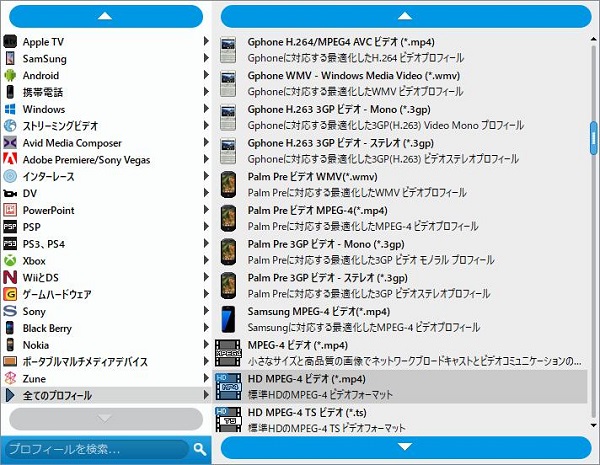Select the 全てのプロフィール category
The width and height of the screenshot is (600, 465).
pos(106,395)
